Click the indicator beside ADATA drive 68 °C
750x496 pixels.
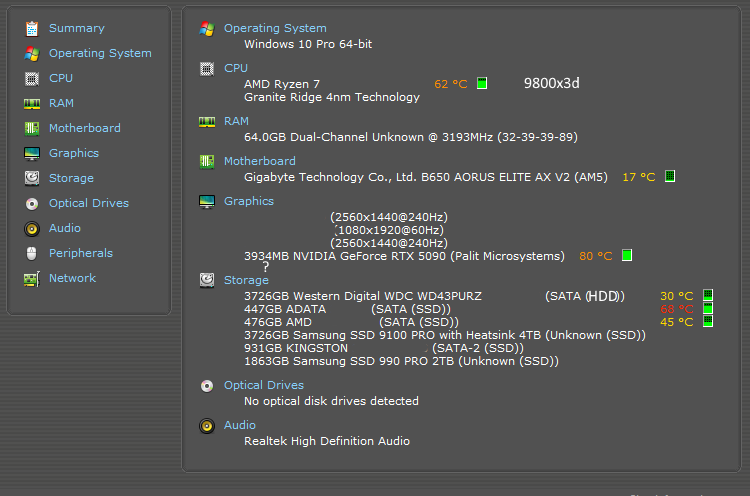[x=708, y=308]
